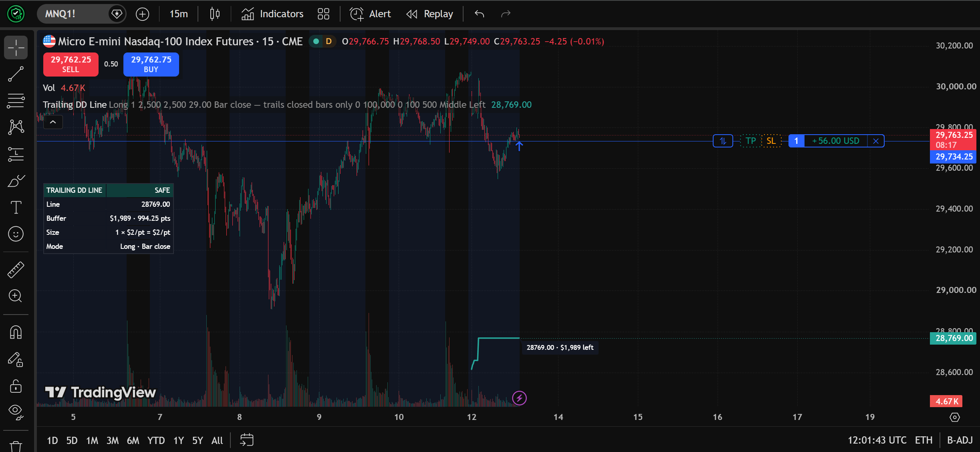Click the Trailing DD Line indicator title
This screenshot has width=980, height=452.
pos(75,105)
